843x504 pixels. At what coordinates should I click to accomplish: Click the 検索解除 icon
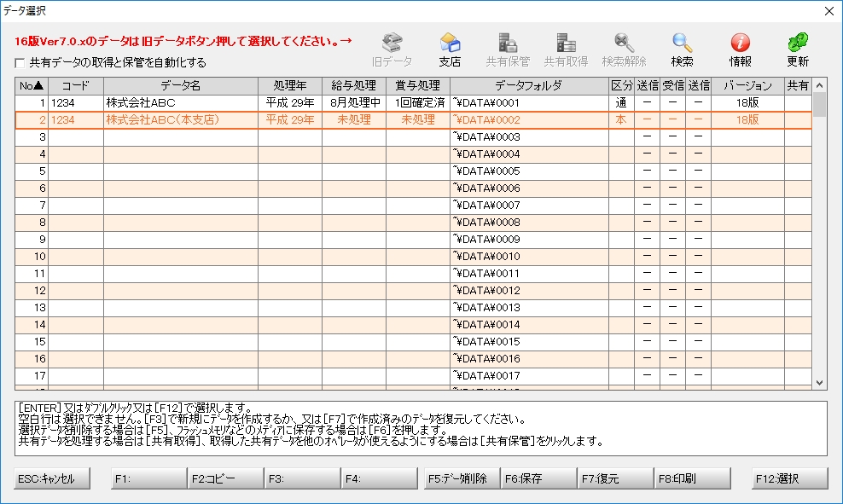coord(624,50)
